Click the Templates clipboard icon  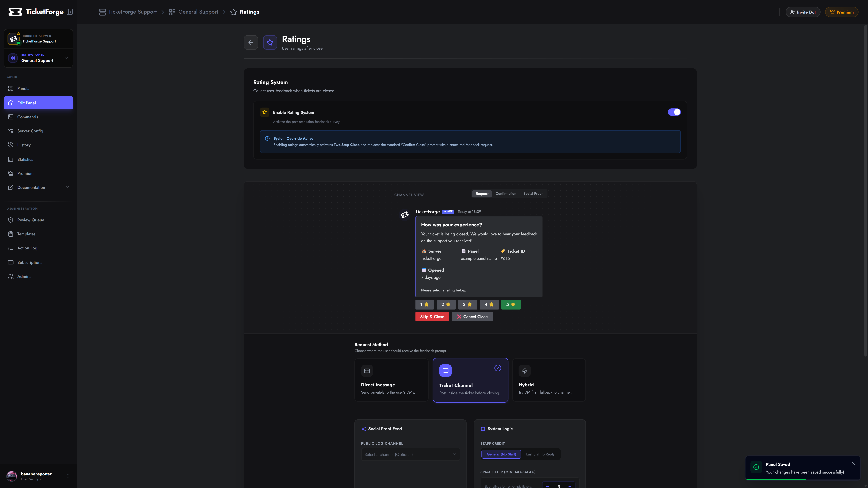click(11, 234)
